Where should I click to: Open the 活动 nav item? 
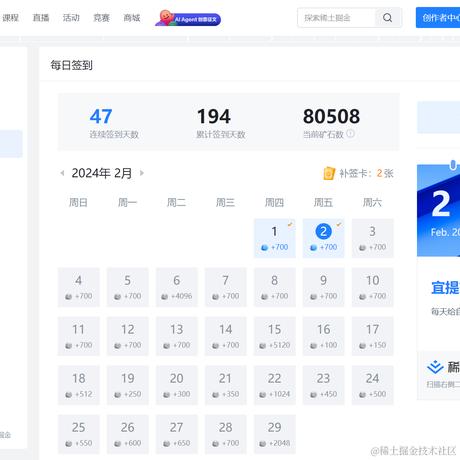(71, 18)
